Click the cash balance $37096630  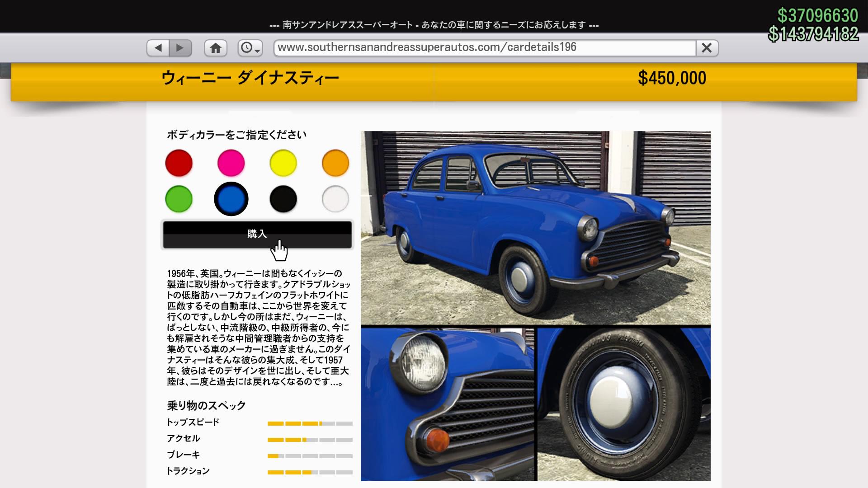pos(817,16)
